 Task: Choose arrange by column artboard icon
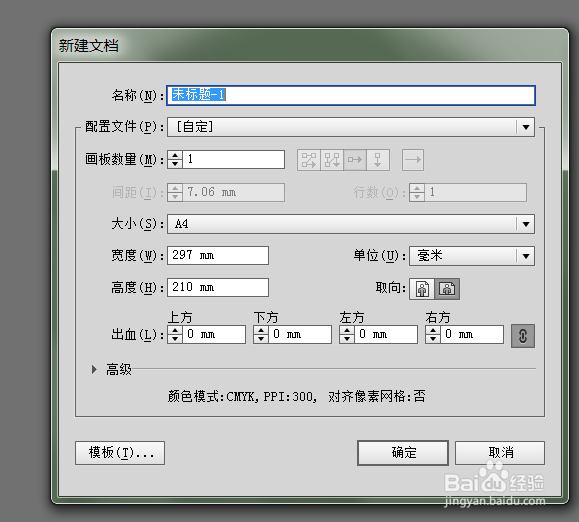tap(378, 160)
